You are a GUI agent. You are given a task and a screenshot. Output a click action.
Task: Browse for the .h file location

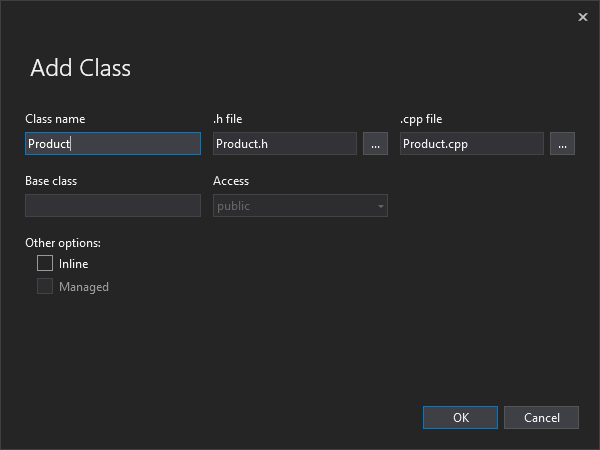coord(375,143)
